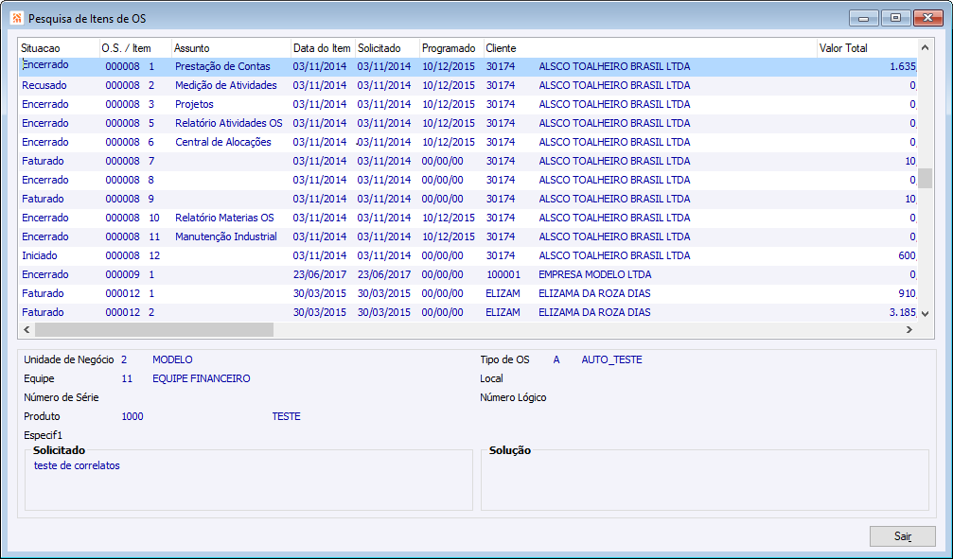This screenshot has height=560, width=953.
Task: Click the Solução text box
Action: tap(705, 482)
